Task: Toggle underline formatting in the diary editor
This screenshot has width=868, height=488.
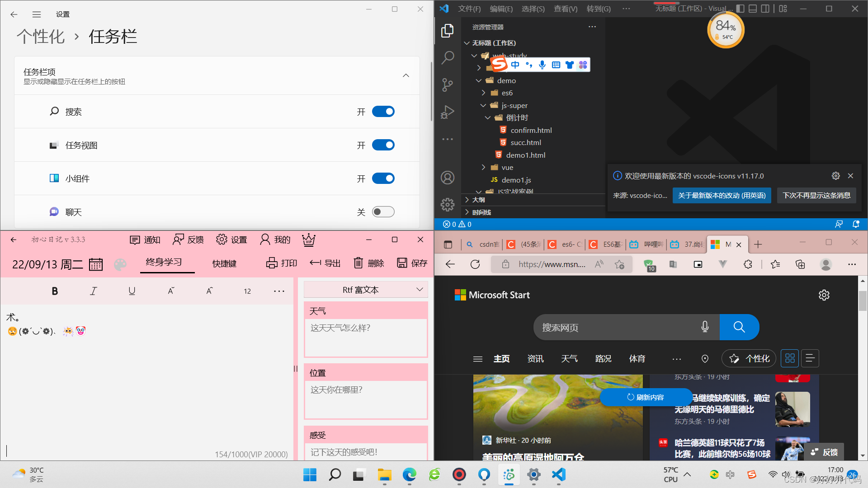Action: coord(132,291)
